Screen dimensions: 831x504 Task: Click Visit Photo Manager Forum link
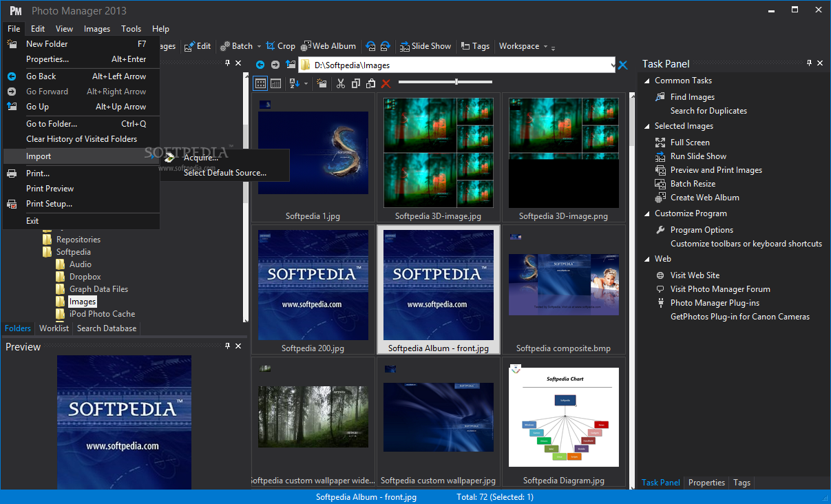click(720, 289)
